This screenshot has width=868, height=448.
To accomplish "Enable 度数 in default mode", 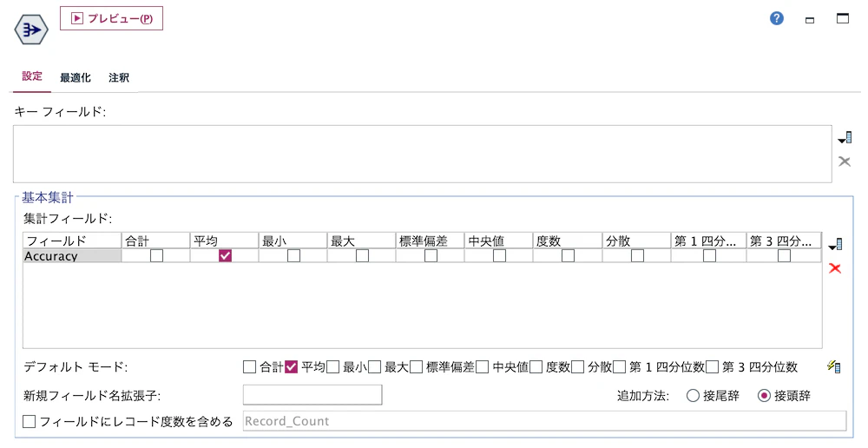I will 536,366.
